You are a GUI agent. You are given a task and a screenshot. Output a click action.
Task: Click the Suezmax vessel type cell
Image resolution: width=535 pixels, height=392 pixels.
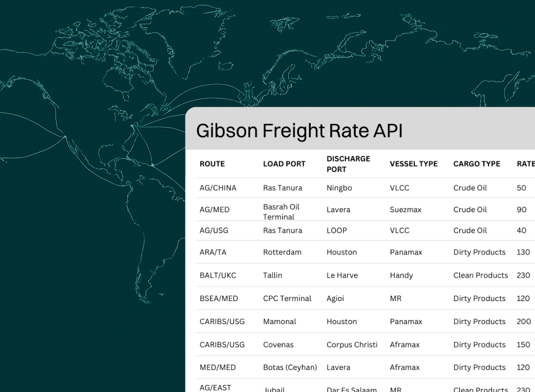pyautogui.click(x=405, y=210)
